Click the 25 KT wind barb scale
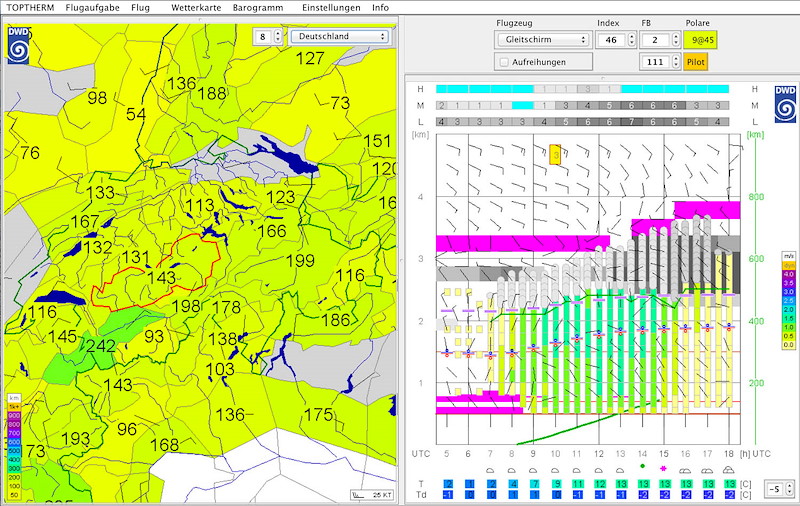Screen dimensions: 800x506 coord(372,495)
